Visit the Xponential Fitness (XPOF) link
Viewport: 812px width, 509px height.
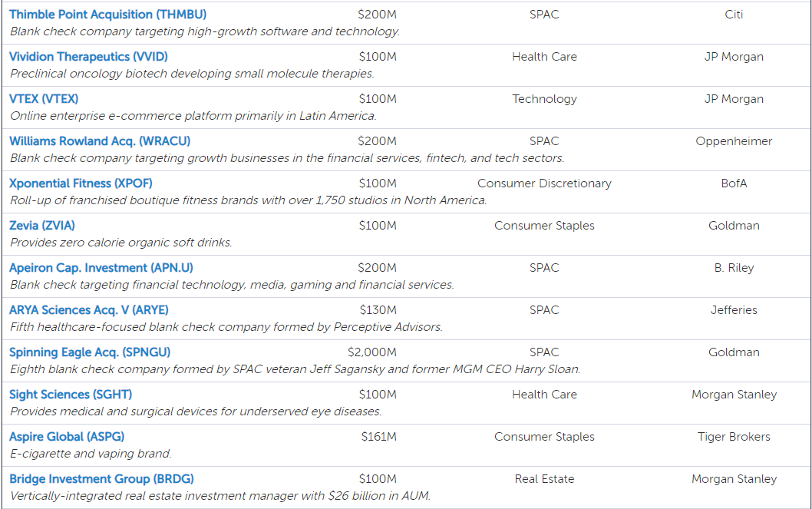81,183
